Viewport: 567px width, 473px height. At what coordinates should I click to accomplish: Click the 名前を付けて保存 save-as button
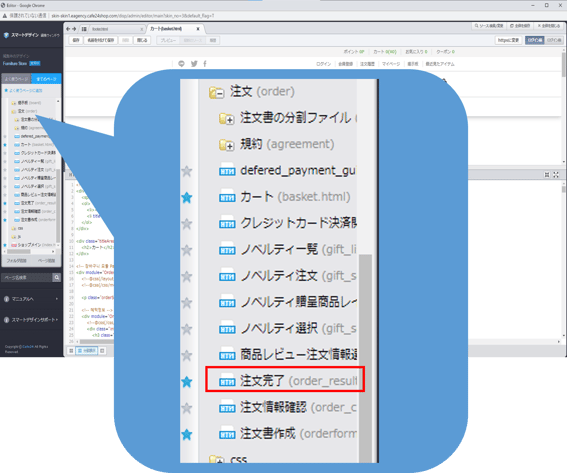(101, 40)
